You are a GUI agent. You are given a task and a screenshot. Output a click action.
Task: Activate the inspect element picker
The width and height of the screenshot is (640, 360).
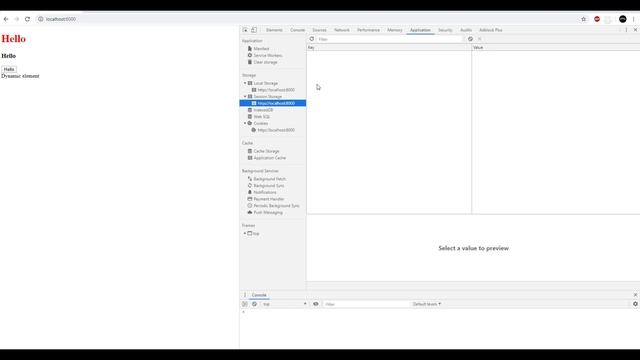pos(245,30)
